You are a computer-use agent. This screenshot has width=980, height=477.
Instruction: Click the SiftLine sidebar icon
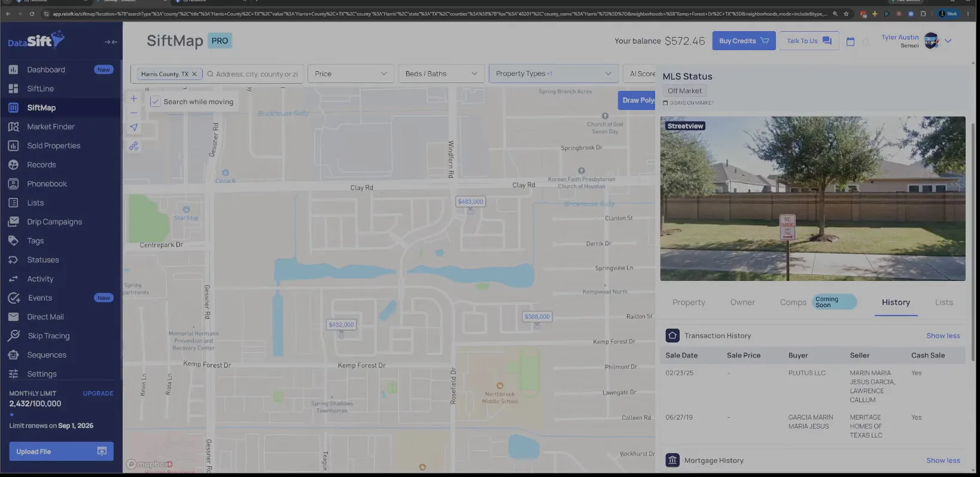(x=13, y=88)
